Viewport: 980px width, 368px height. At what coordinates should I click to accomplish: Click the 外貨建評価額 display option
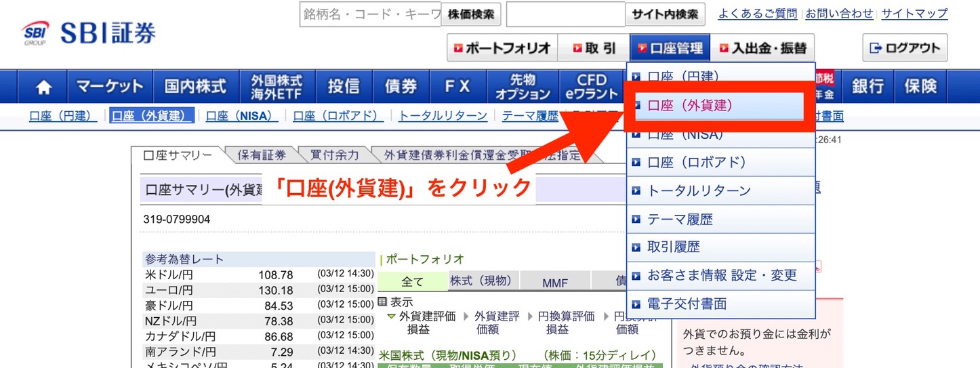496,323
